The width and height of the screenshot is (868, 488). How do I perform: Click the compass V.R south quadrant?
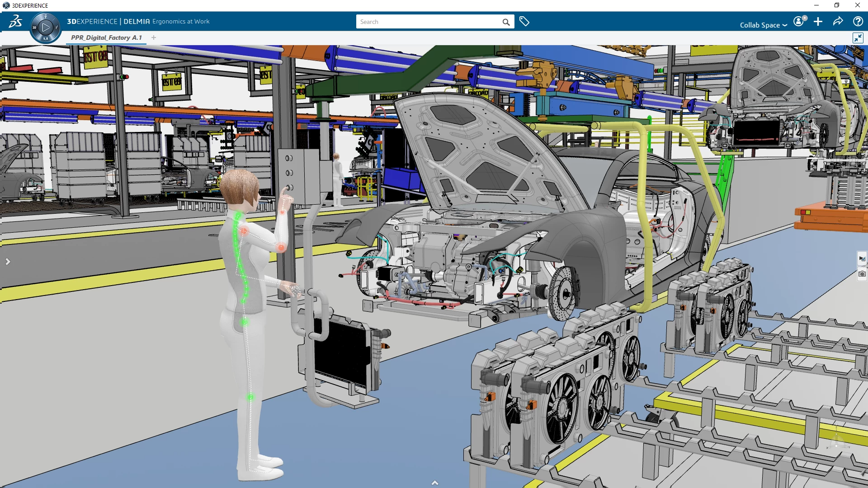tap(46, 39)
